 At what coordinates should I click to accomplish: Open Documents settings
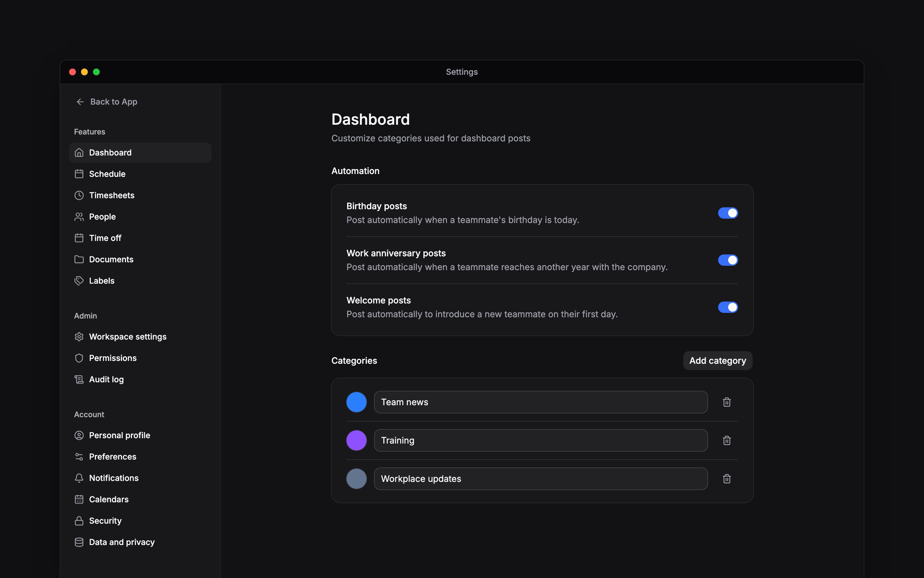click(140, 259)
